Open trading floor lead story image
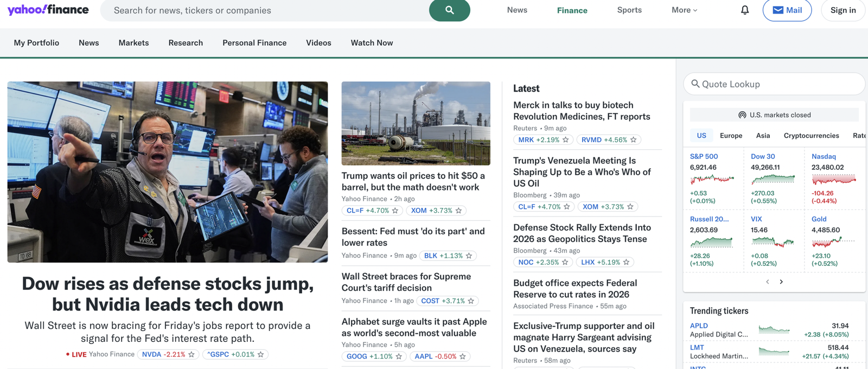Screen dimensions: 868x369 (168, 172)
